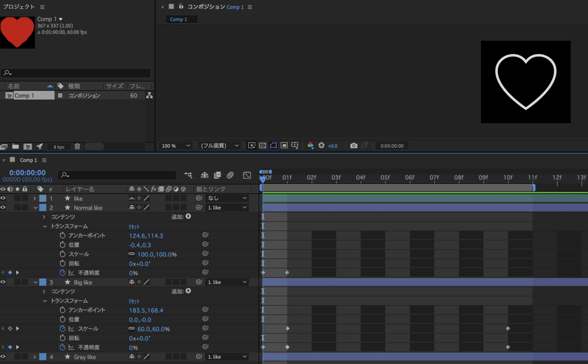Hide the Normal like layer
This screenshot has width=588, height=364.
[3, 208]
